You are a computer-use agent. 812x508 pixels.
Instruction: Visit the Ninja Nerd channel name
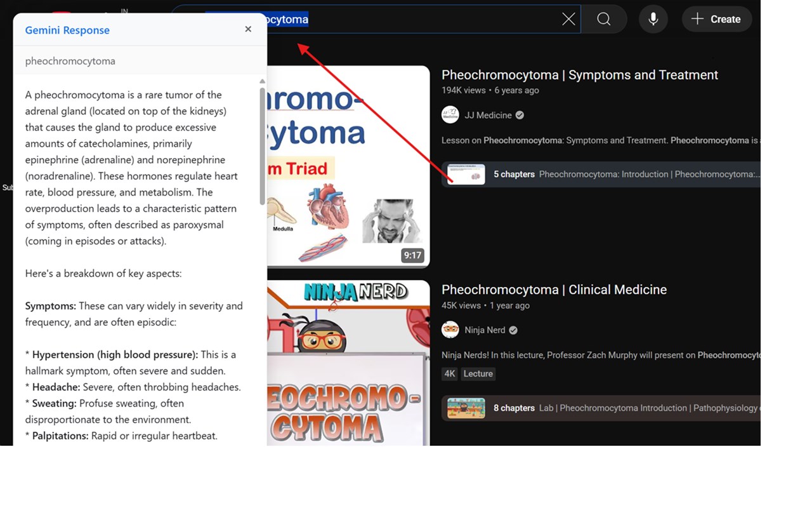(x=485, y=330)
